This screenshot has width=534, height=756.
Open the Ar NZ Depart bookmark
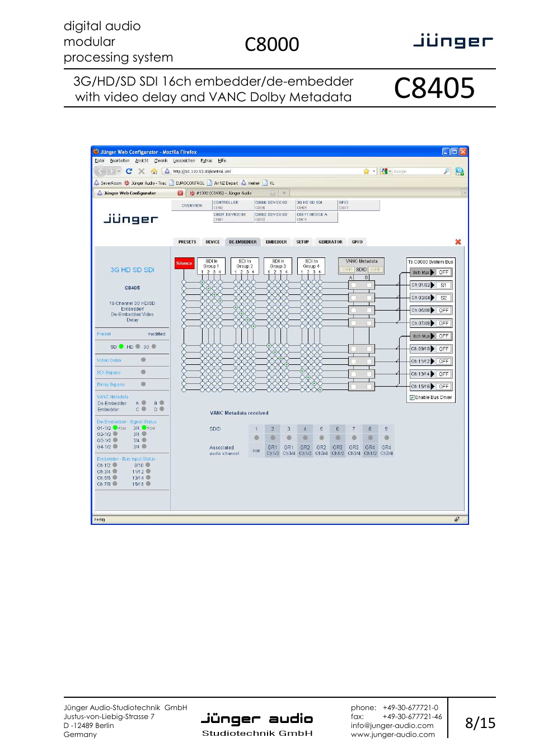[x=223, y=183]
